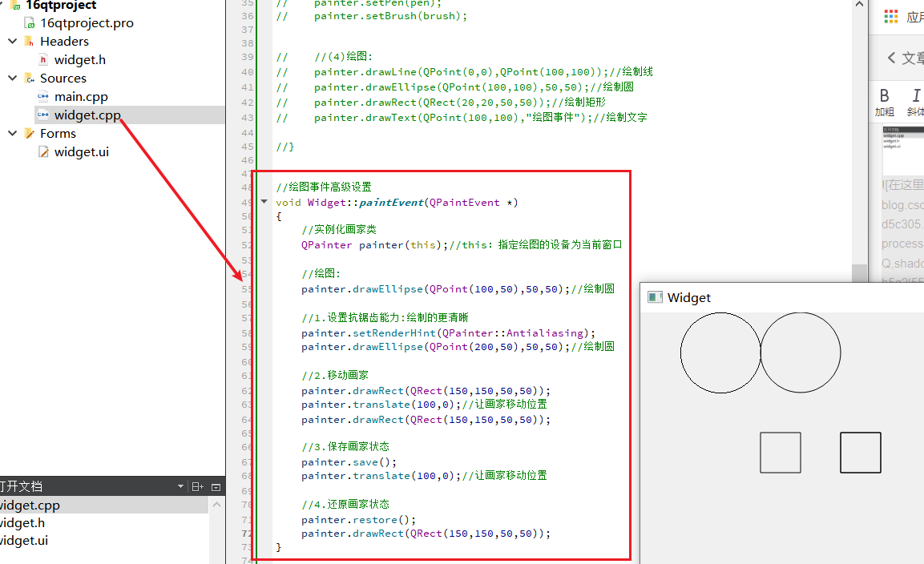The width and height of the screenshot is (924, 564).
Task: Toggle 斜体 italic formatting in the side panel
Action: (x=914, y=98)
